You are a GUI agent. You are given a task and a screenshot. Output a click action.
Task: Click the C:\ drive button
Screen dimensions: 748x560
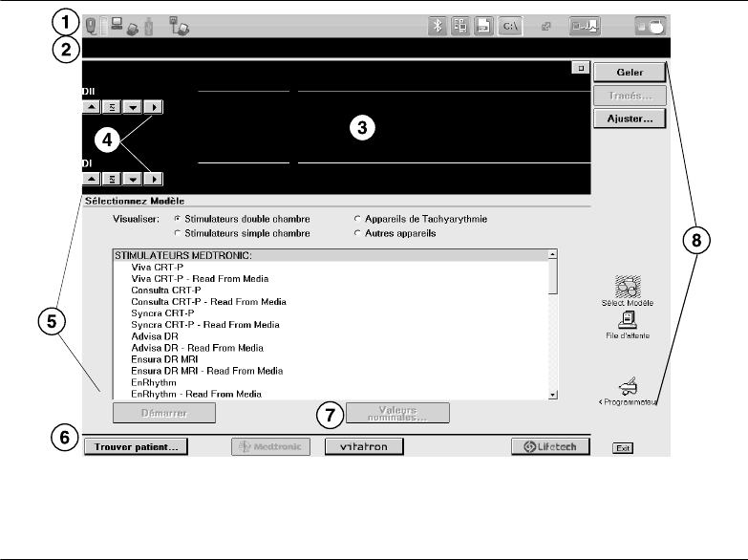tap(510, 26)
